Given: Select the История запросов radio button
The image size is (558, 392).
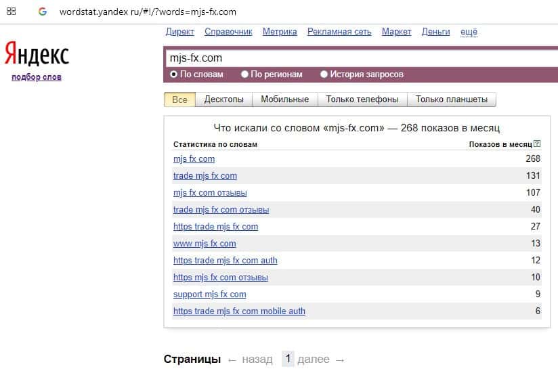Looking at the screenshot, I should [x=324, y=74].
